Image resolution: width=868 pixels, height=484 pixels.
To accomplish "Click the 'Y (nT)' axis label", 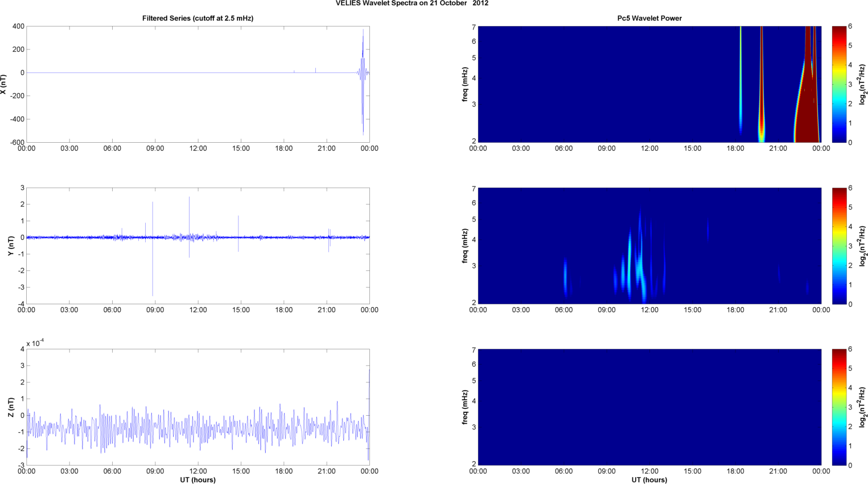I will coord(11,246).
